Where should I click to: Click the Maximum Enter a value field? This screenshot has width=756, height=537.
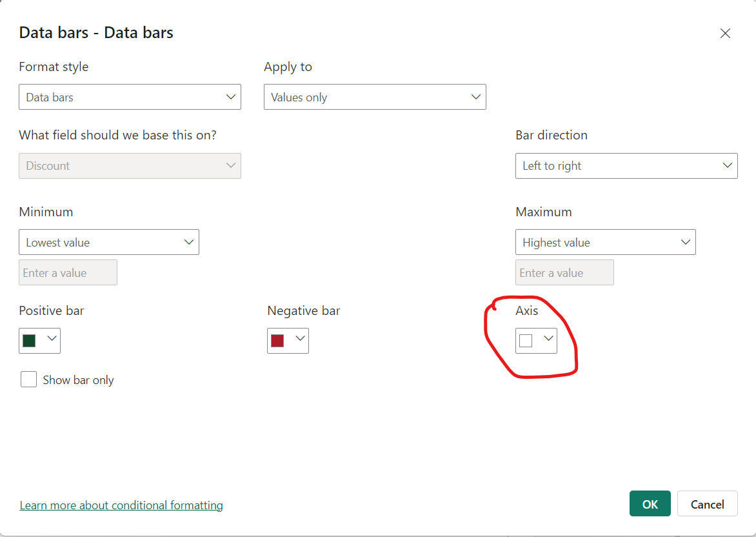click(x=564, y=272)
